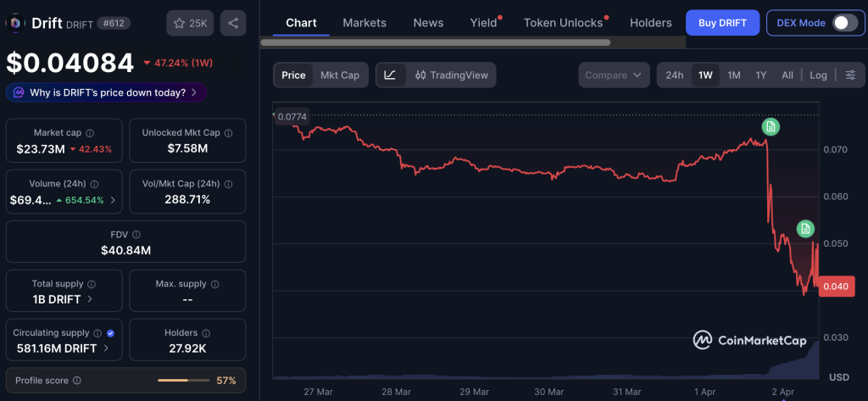This screenshot has width=868, height=401.
Task: Click the 288.71% Vol/Mkt Cap value
Action: tap(187, 199)
